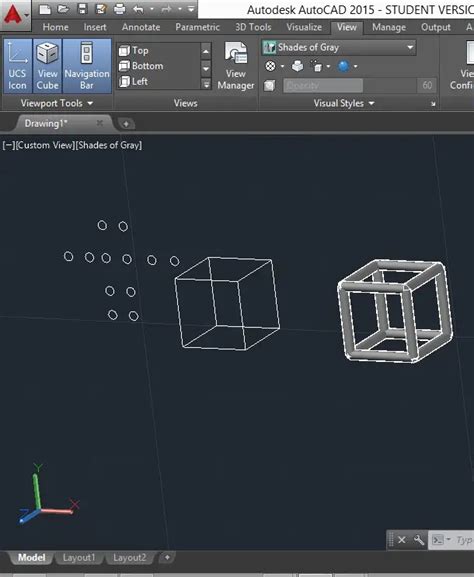Open Visual Styles Manager dialog launcher arrow
The image size is (474, 577).
coord(433,104)
